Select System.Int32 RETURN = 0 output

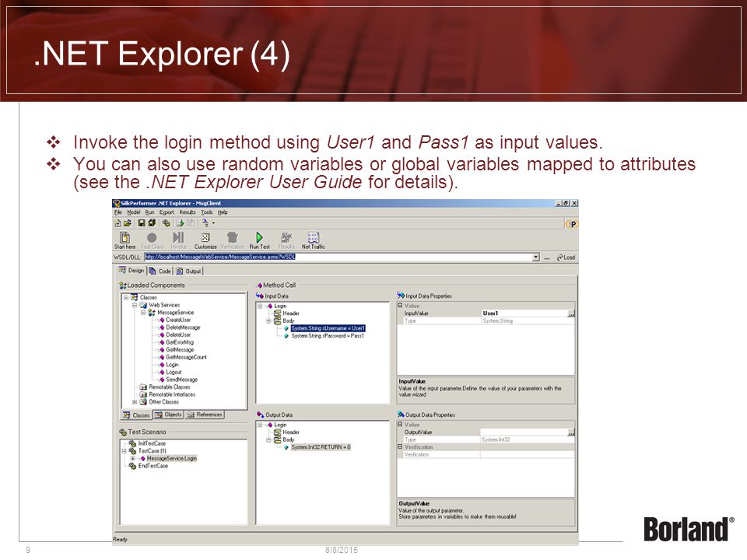click(x=321, y=447)
